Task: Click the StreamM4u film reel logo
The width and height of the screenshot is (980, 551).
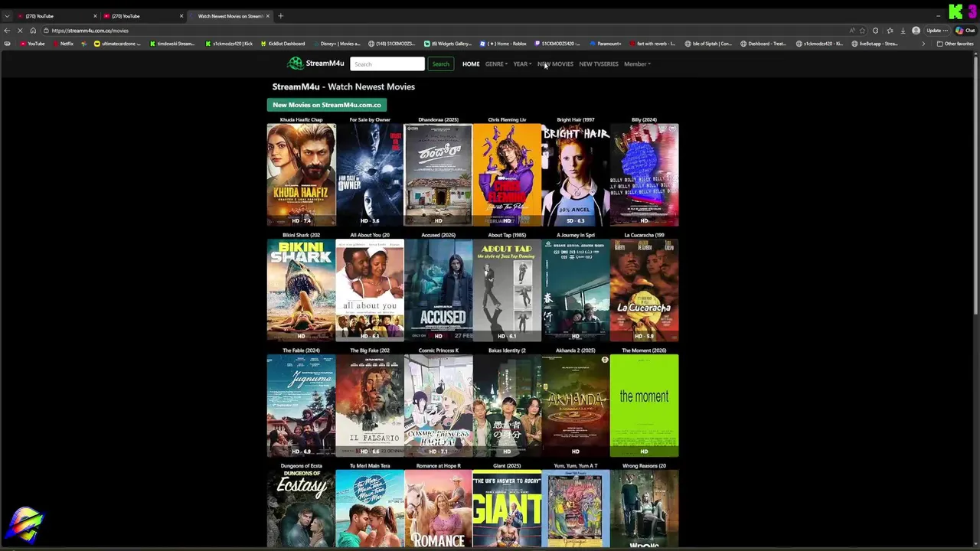Action: point(295,64)
